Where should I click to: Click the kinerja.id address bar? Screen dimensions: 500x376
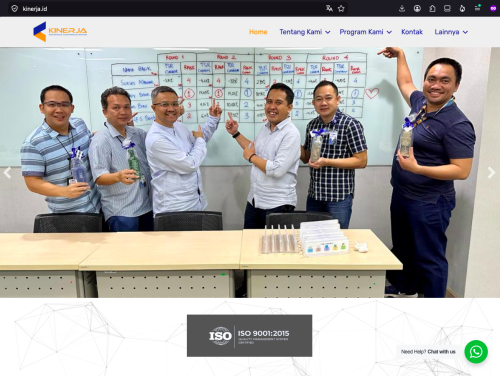tap(177, 9)
